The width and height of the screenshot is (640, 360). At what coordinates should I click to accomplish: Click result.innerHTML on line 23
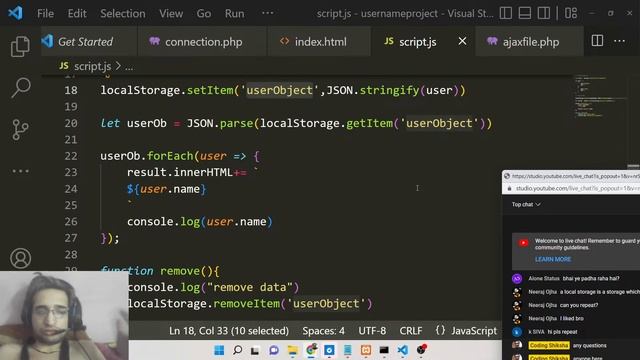pyautogui.click(x=180, y=172)
